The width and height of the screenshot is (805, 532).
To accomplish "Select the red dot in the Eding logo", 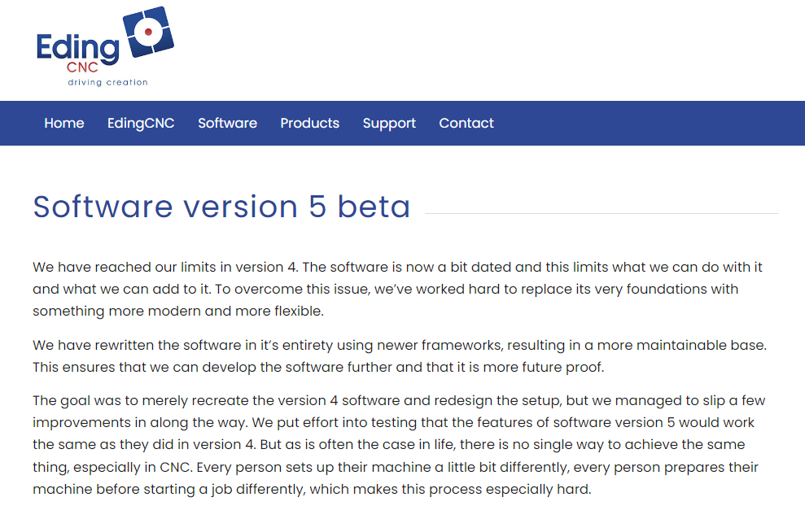I will tap(147, 33).
